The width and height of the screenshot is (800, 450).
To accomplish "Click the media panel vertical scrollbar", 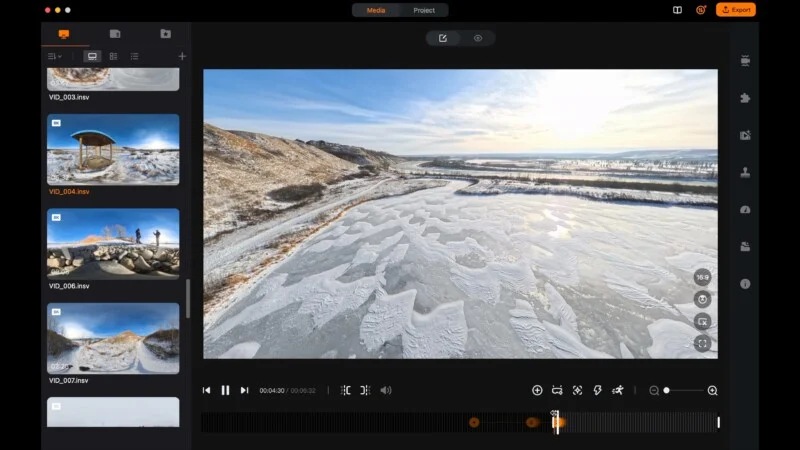I will [x=188, y=298].
